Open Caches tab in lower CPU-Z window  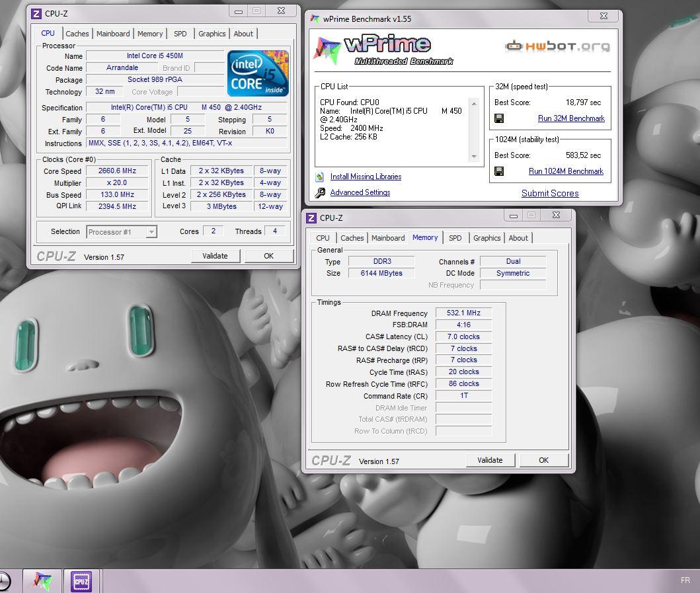pos(352,238)
